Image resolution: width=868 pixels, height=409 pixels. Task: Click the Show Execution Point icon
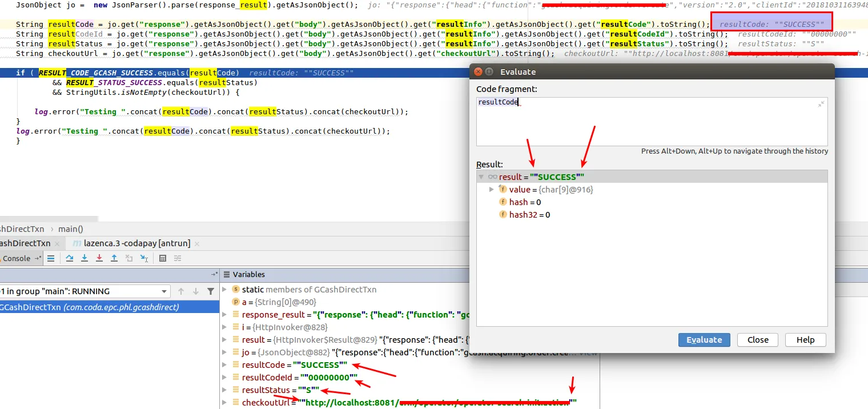tap(51, 258)
